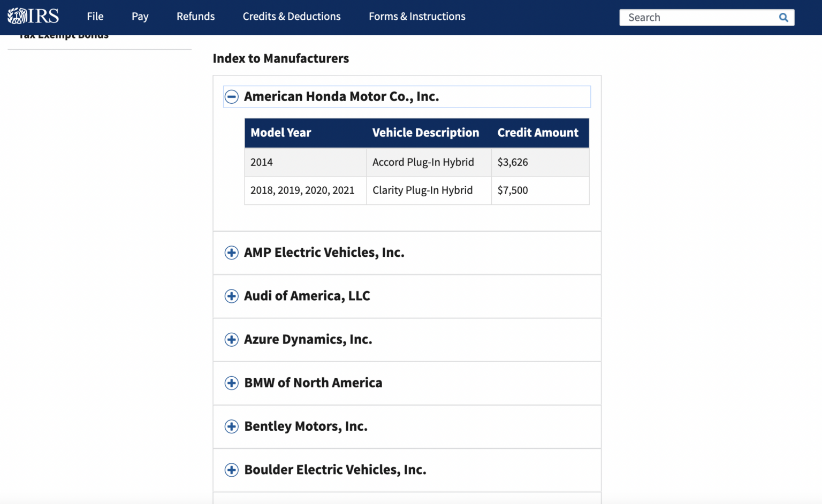Viewport: 822px width, 504px height.
Task: Open Credits & Deductions menu
Action: (292, 17)
